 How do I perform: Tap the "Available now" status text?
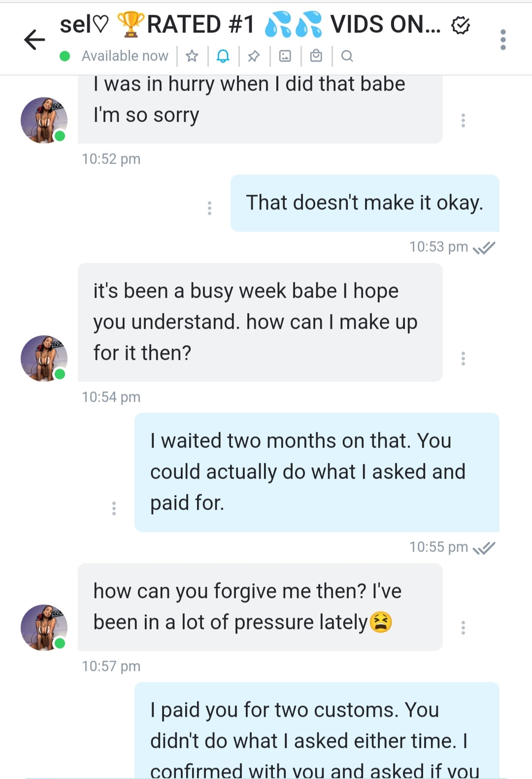[x=125, y=56]
